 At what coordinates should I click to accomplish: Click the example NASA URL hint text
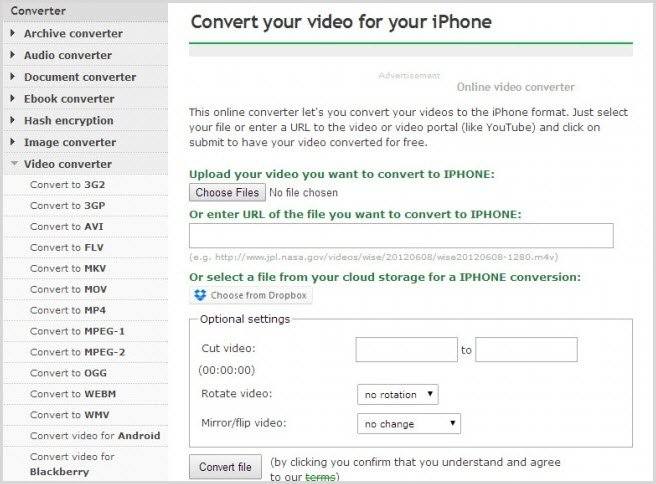[374, 257]
